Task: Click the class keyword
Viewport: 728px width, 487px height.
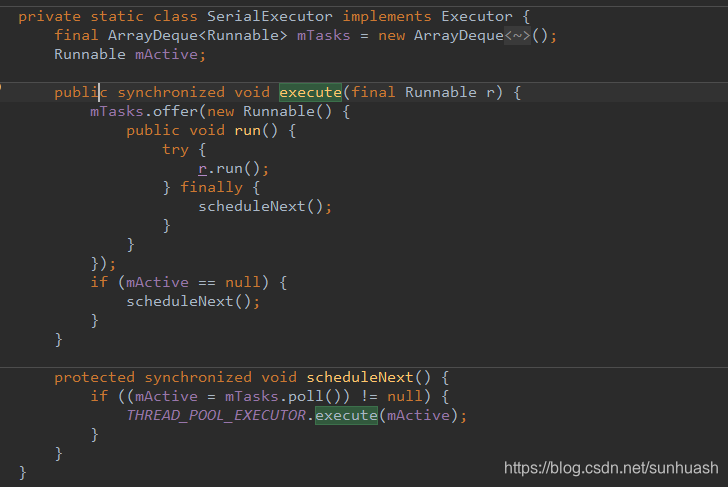Action: tap(176, 17)
